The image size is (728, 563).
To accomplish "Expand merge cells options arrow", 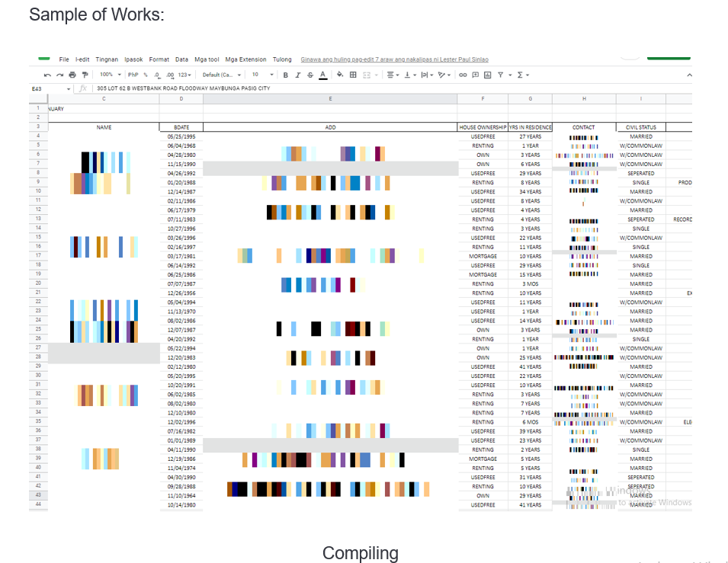I will pyautogui.click(x=376, y=75).
